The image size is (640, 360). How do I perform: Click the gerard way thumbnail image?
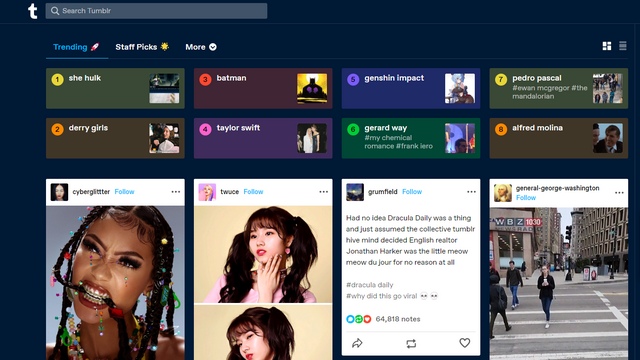[460, 138]
